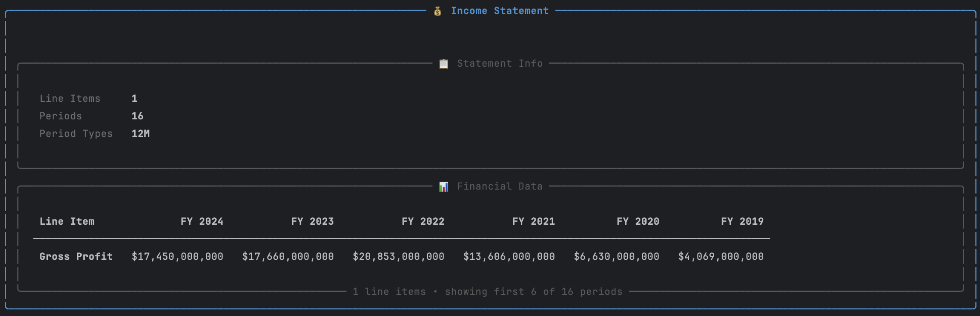The width and height of the screenshot is (980, 316).
Task: Click the $4,069,000,000 FY 2019 value
Action: click(721, 257)
